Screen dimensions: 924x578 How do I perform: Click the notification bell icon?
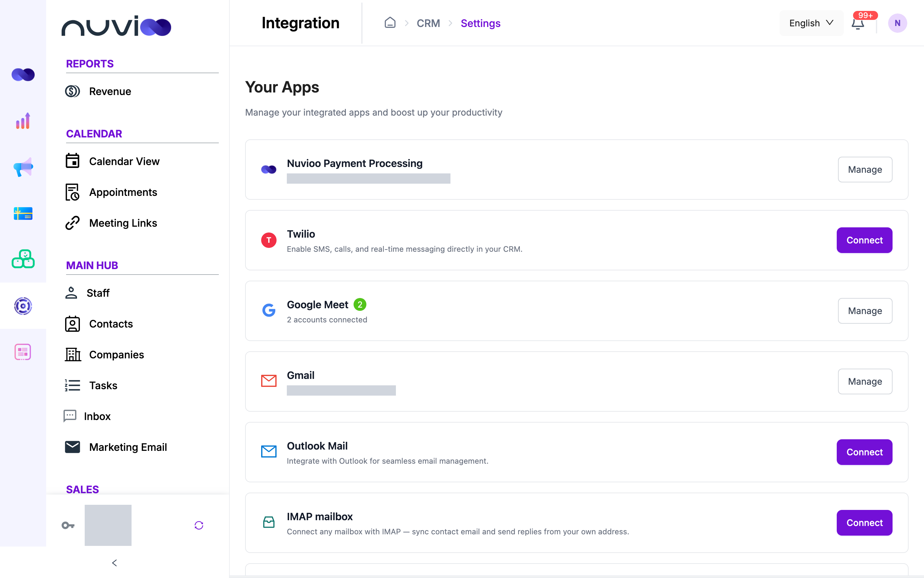pyautogui.click(x=858, y=24)
